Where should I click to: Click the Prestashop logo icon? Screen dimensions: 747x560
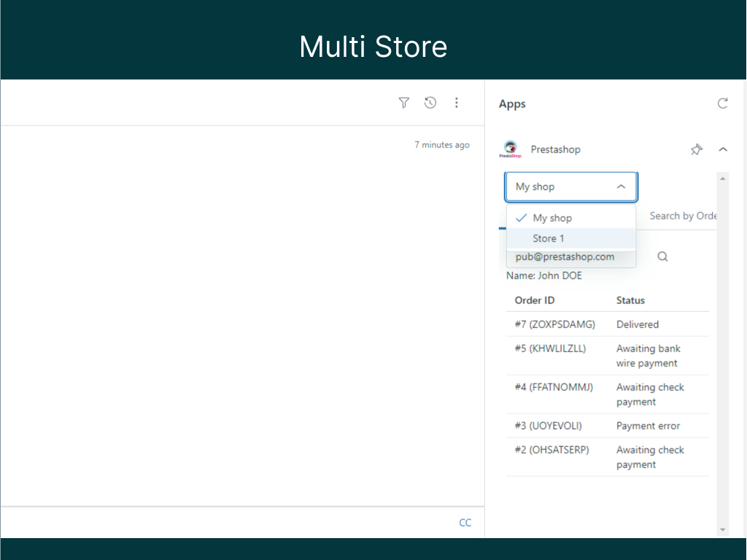[x=510, y=149]
